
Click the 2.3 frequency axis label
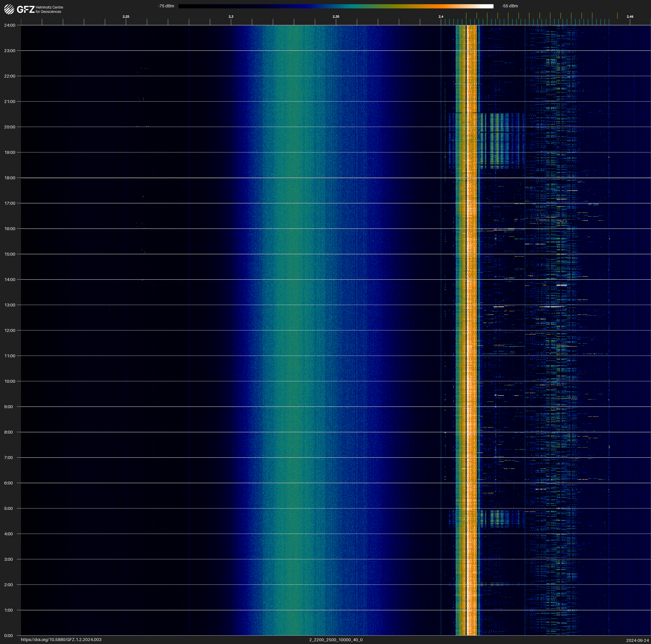(231, 17)
